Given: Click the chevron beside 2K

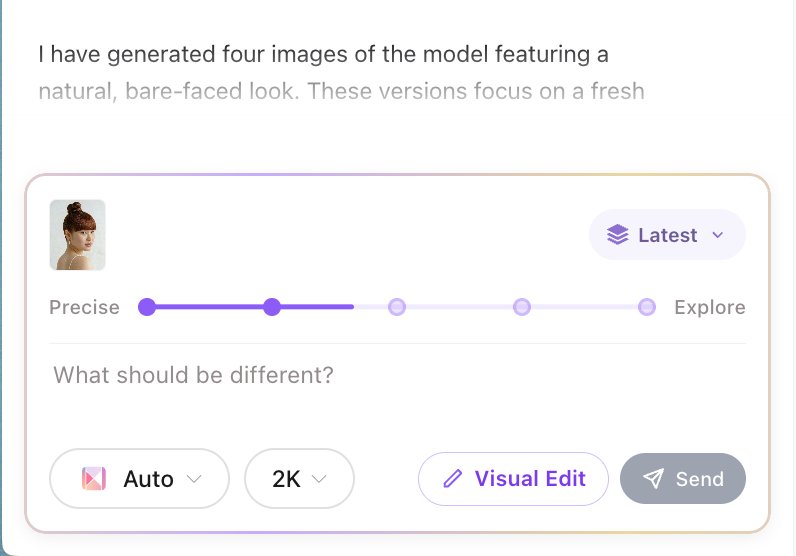Looking at the screenshot, I should click(x=320, y=479).
